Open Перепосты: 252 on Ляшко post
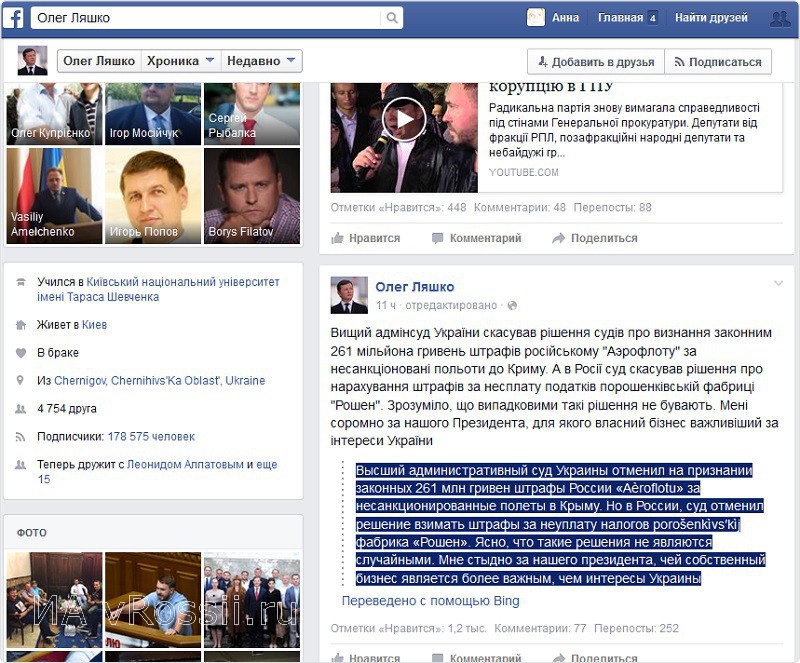The height and width of the screenshot is (663, 800). [636, 628]
